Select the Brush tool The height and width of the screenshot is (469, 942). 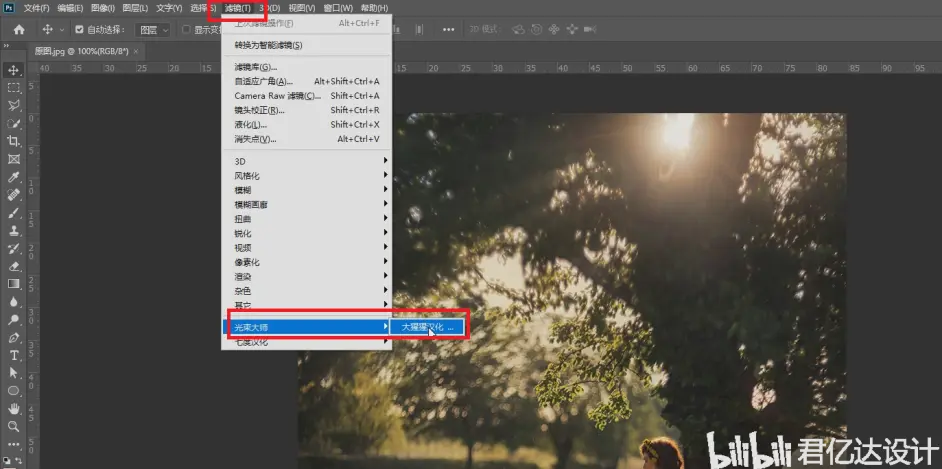pyautogui.click(x=13, y=213)
